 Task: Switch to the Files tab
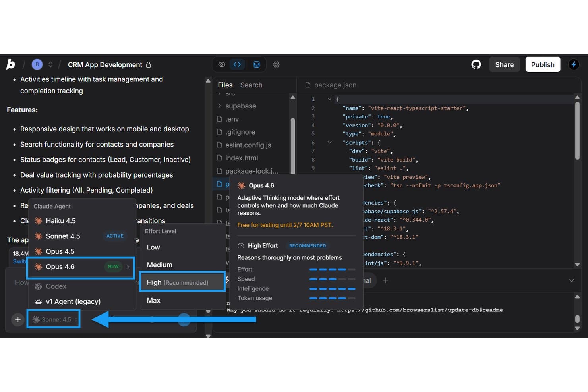click(225, 85)
